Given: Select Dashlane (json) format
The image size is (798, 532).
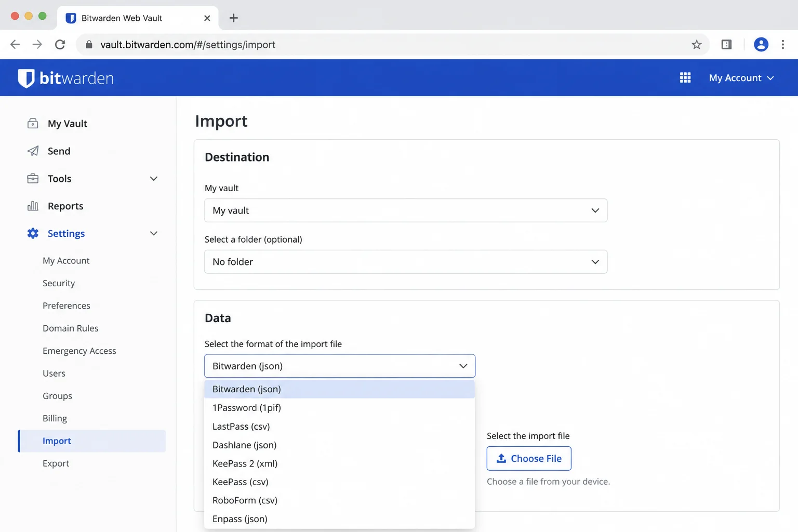Looking at the screenshot, I should pos(340,445).
